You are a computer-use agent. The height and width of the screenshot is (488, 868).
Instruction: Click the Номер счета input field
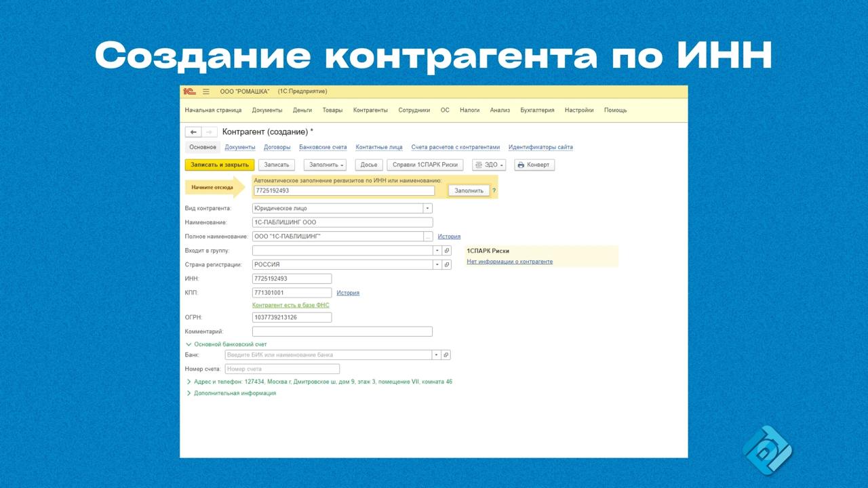[282, 369]
